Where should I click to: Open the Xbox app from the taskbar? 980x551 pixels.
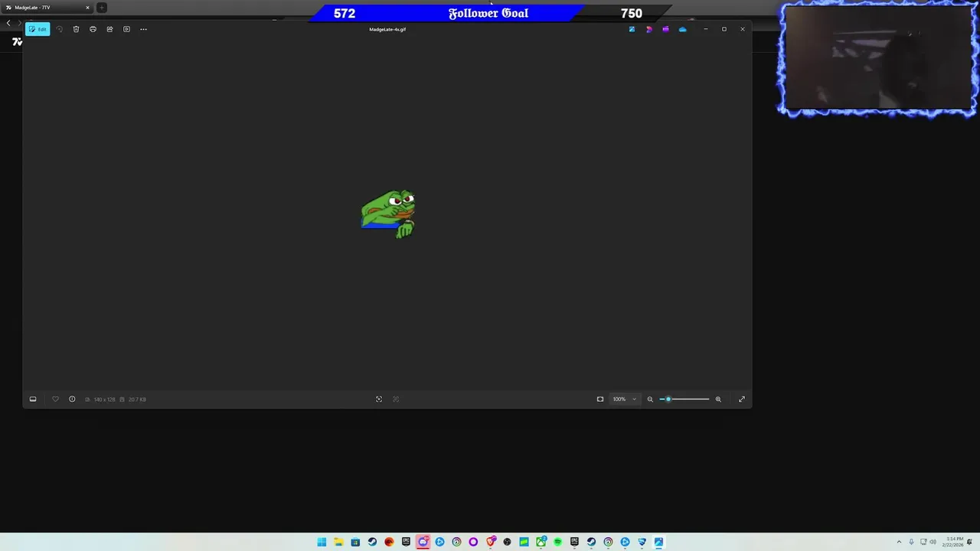pyautogui.click(x=541, y=542)
